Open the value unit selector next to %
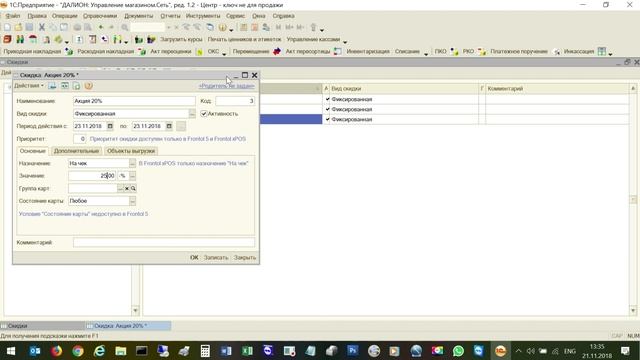Viewport: 640px width, 360px height. point(132,176)
